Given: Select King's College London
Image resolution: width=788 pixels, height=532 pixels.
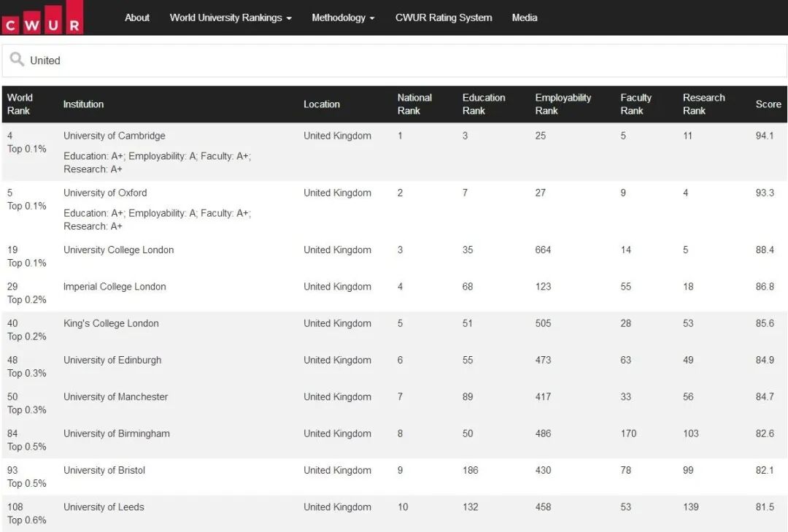Looking at the screenshot, I should 111,323.
